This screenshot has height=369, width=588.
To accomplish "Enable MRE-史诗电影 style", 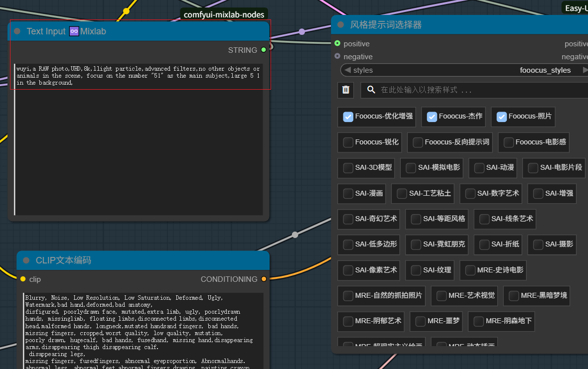I will point(470,270).
